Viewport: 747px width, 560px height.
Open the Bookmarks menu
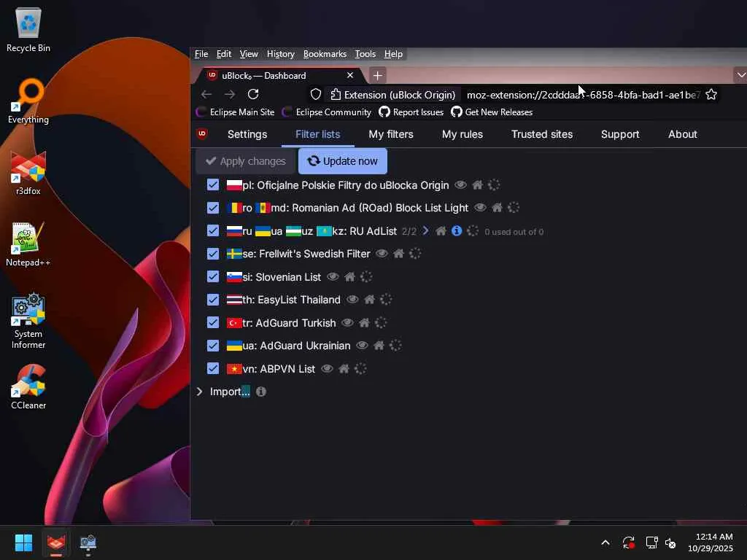[325, 54]
